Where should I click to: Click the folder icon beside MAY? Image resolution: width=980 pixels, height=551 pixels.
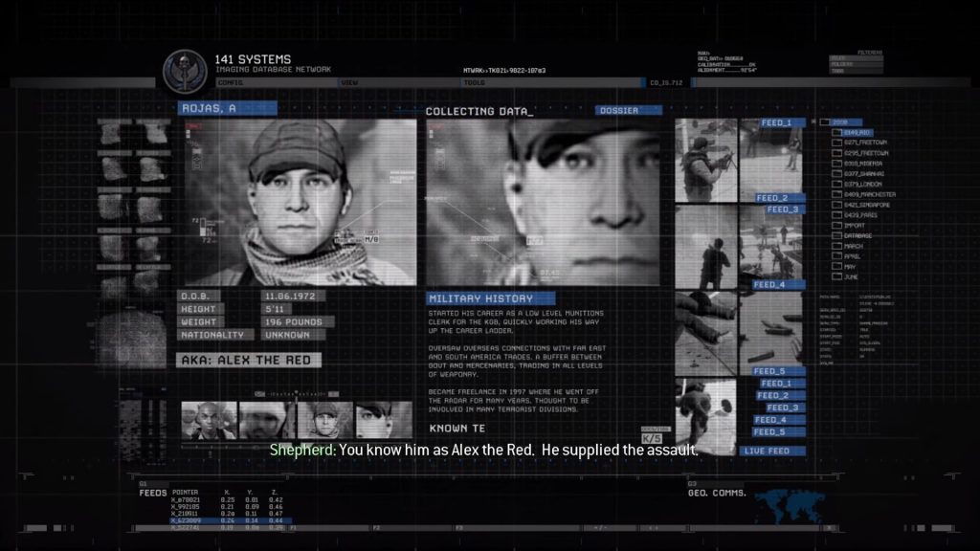pyautogui.click(x=836, y=267)
